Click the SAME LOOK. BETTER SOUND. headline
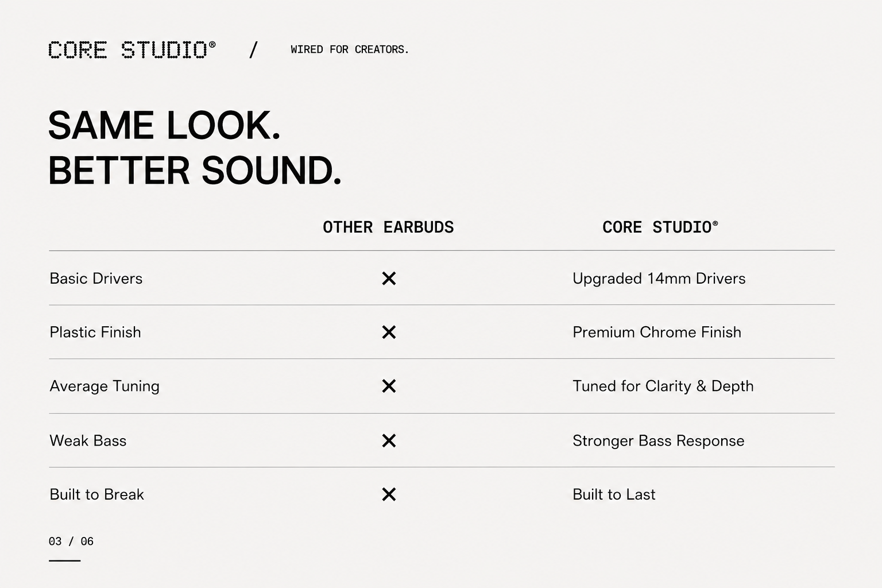 pyautogui.click(x=195, y=148)
